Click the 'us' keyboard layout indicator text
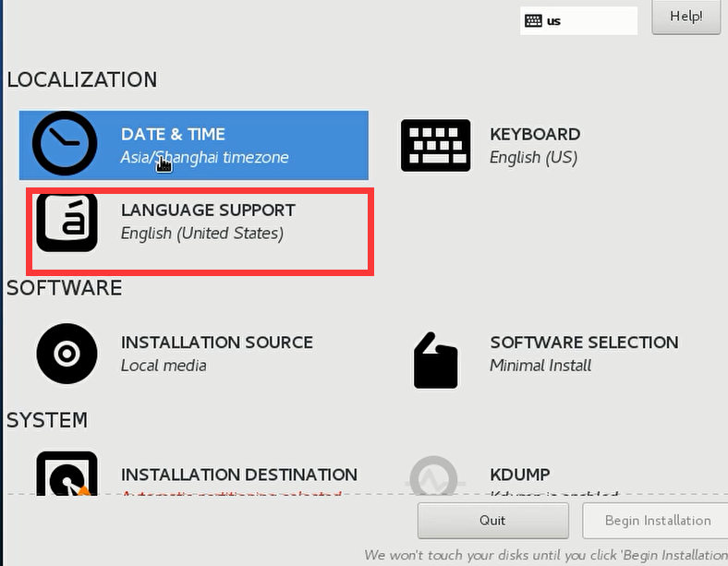 pos(553,20)
